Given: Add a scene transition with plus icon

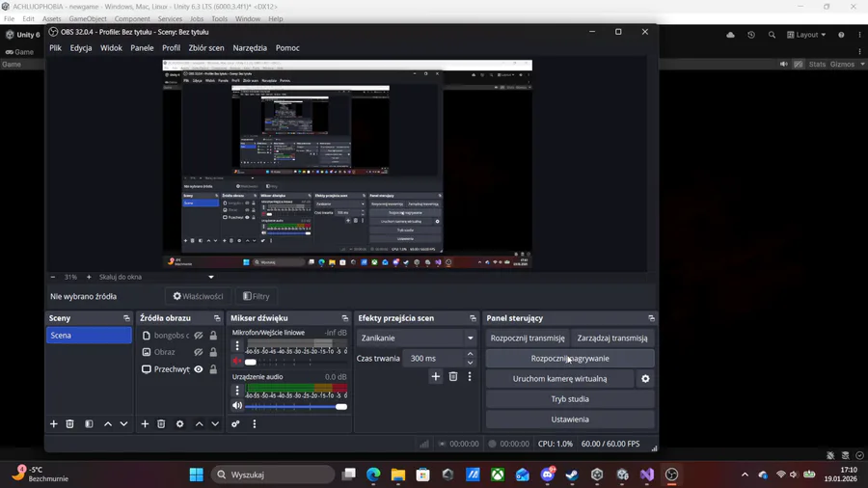Looking at the screenshot, I should tap(436, 376).
